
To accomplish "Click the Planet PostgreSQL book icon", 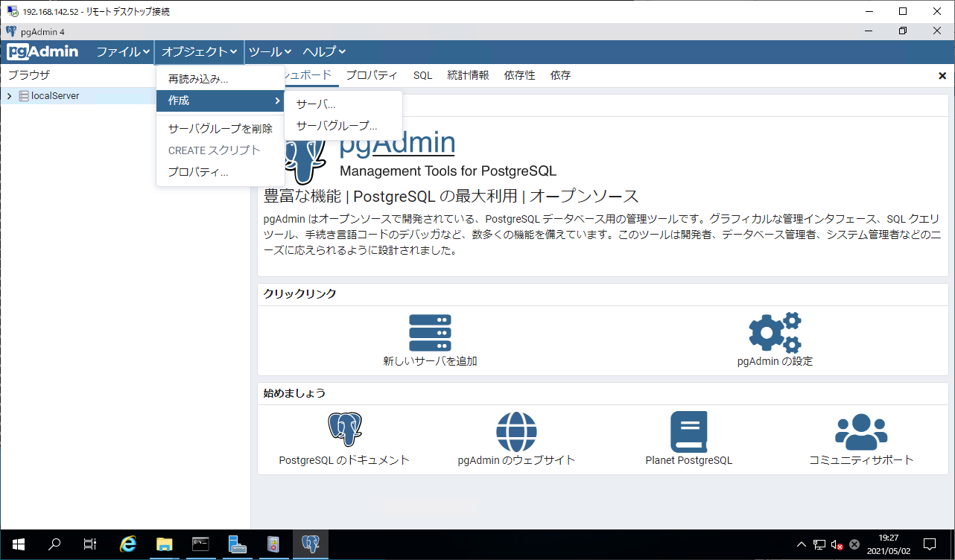I will (x=689, y=432).
